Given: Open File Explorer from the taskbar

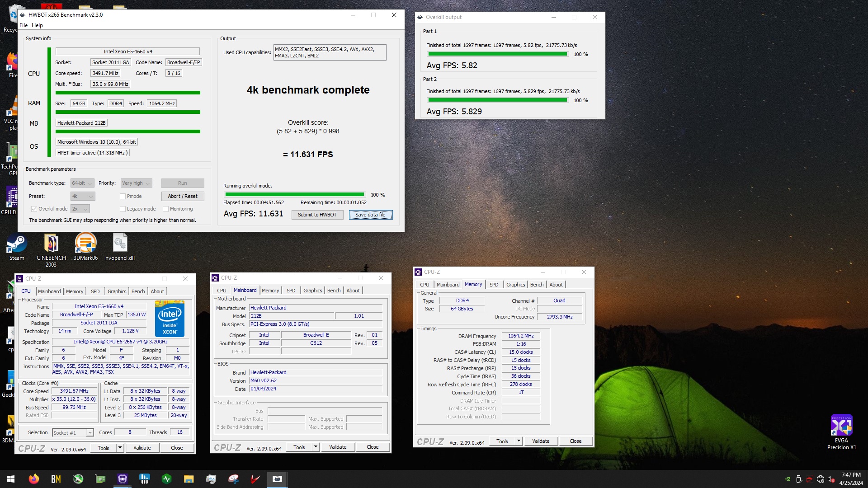Looking at the screenshot, I should 189,479.
